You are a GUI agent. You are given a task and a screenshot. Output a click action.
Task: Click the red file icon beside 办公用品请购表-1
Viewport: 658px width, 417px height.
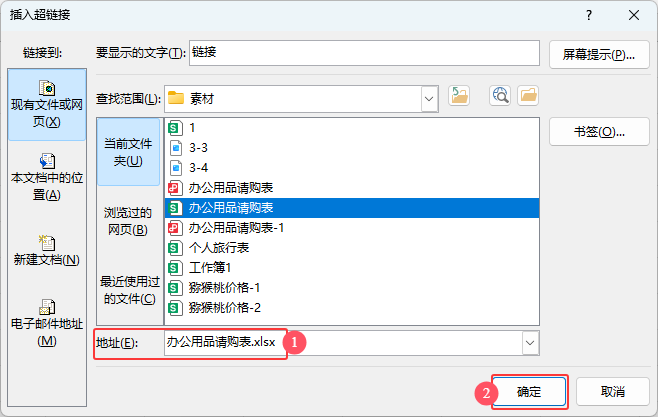click(x=175, y=228)
